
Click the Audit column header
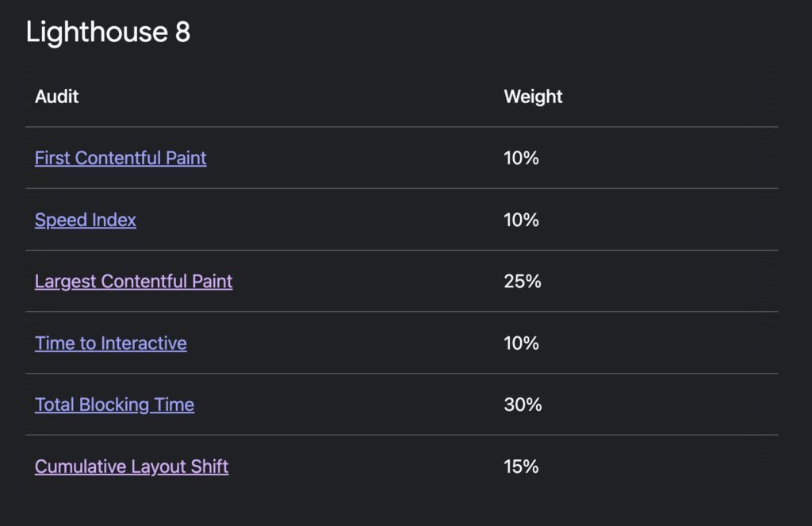point(57,96)
